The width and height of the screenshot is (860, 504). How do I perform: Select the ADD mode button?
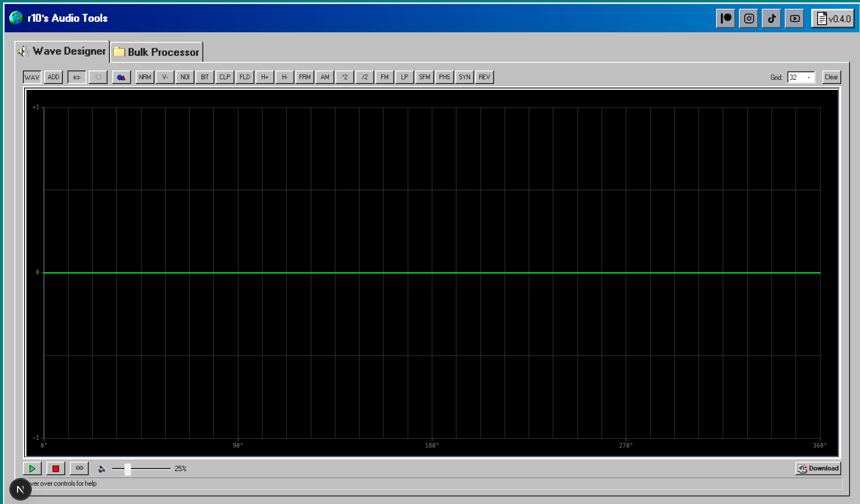point(53,77)
